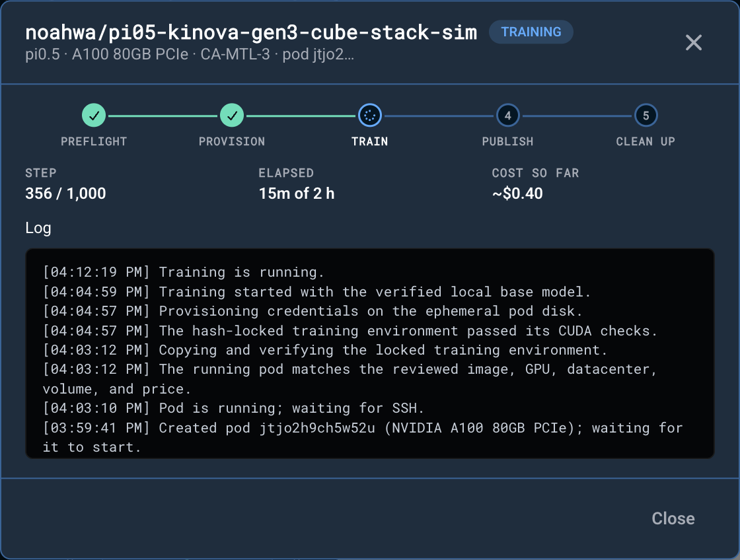Select the TRAIN step label
Screen dimensions: 740x560
(369, 141)
